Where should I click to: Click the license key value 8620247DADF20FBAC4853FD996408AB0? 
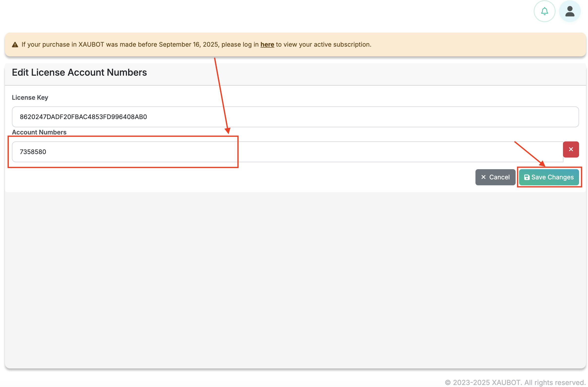click(83, 117)
